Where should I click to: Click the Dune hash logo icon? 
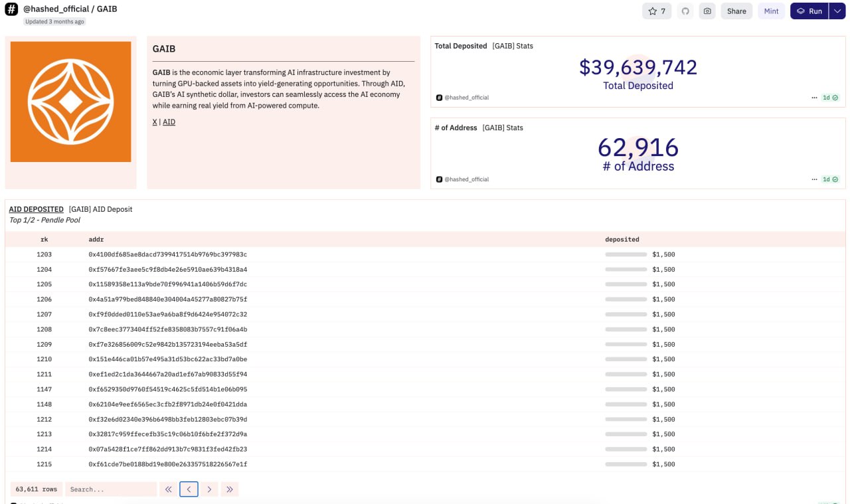(11, 9)
